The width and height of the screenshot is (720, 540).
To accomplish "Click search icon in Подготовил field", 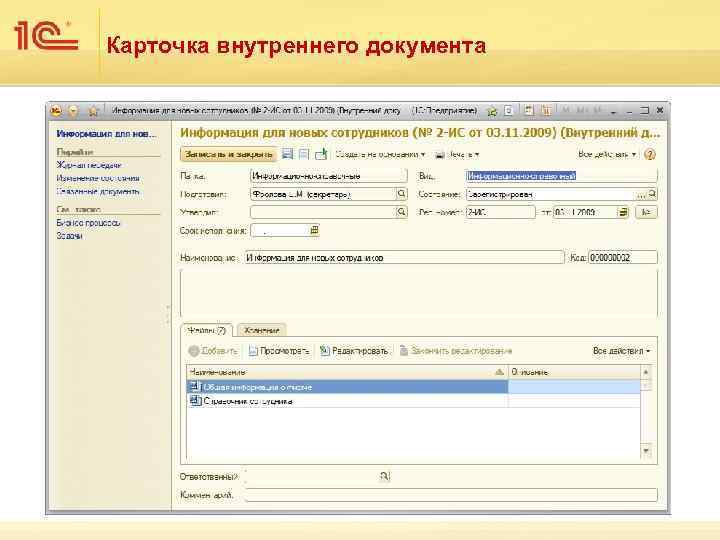I will 401,194.
